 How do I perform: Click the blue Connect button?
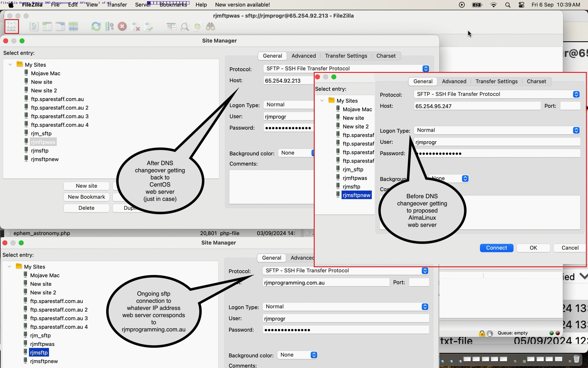pos(496,248)
